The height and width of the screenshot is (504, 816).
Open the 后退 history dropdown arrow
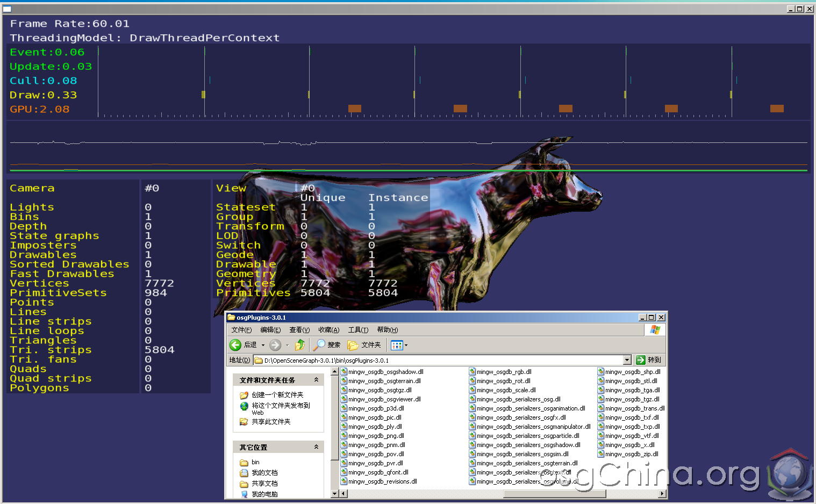point(263,345)
